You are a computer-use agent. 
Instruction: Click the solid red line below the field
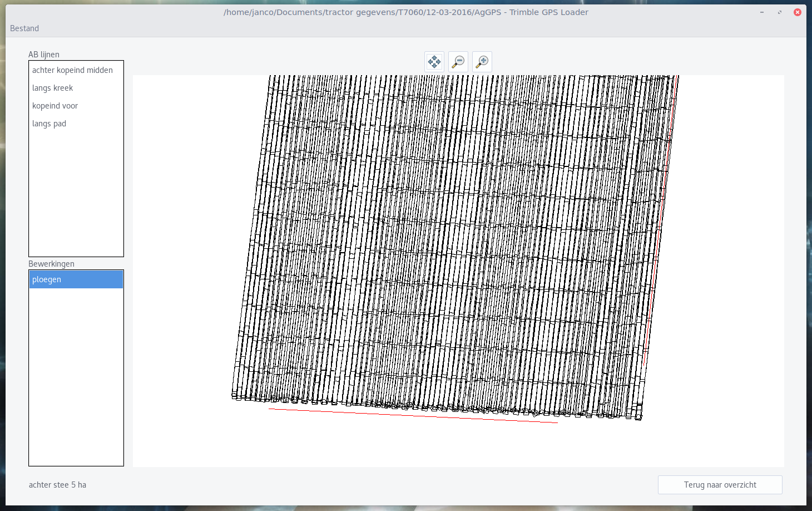[x=412, y=415]
